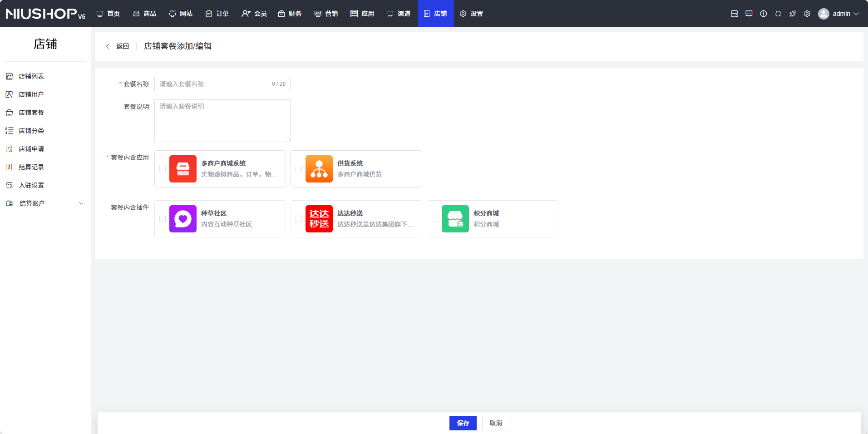This screenshot has height=434, width=868.
Task: Click the rocket icon in top bar
Action: click(x=792, y=14)
